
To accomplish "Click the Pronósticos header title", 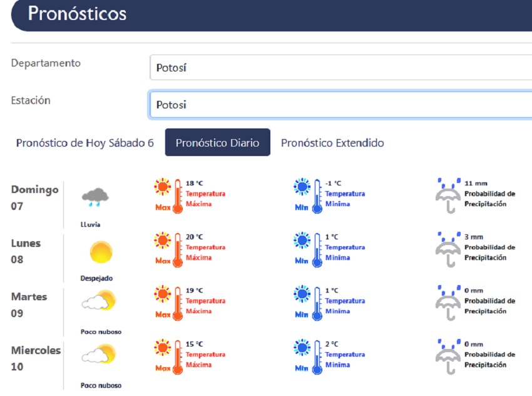I will coord(77,14).
